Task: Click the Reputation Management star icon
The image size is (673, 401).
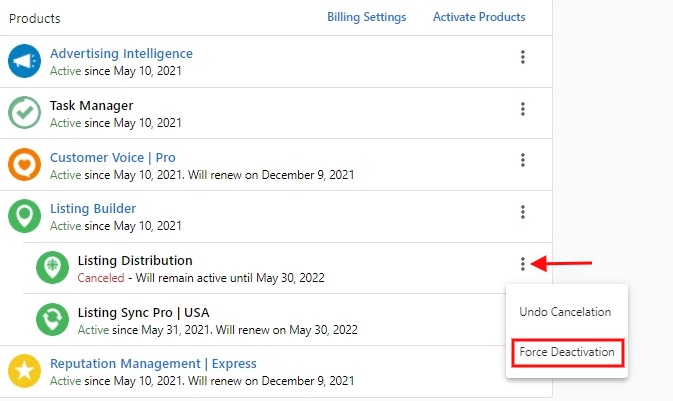Action: (x=24, y=371)
